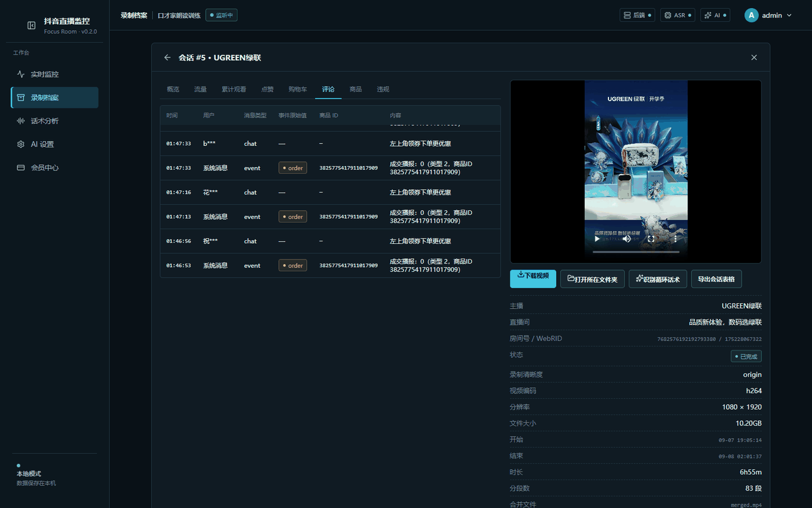Viewport: 812px width, 508px height.
Task: Close the 会话 #5 detail panel
Action: point(754,57)
